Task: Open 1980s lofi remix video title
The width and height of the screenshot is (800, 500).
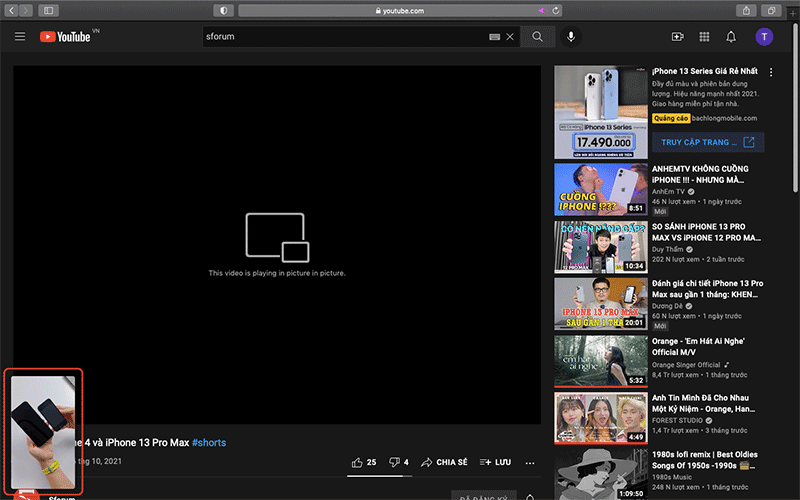Action: [x=705, y=460]
